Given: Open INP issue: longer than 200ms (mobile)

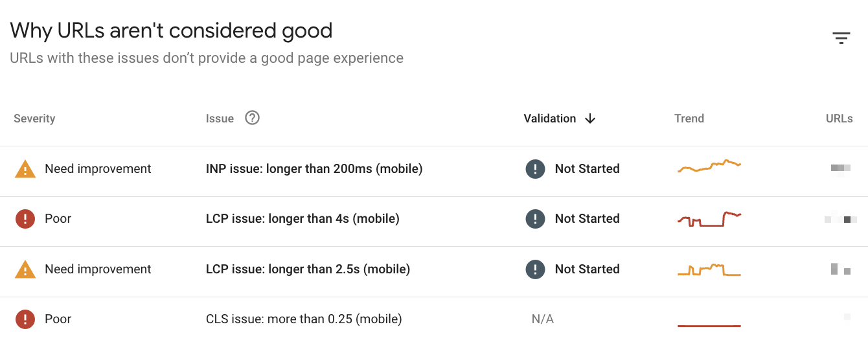Looking at the screenshot, I should [314, 169].
